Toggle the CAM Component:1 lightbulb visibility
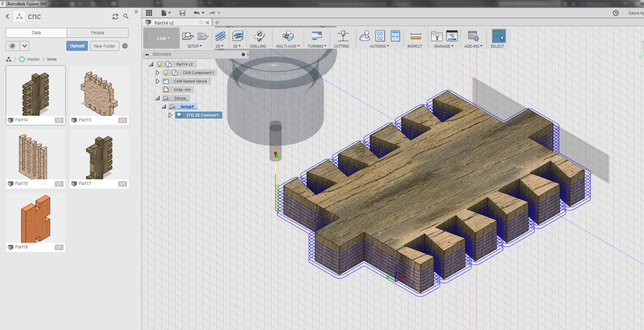The image size is (644, 330). click(166, 73)
